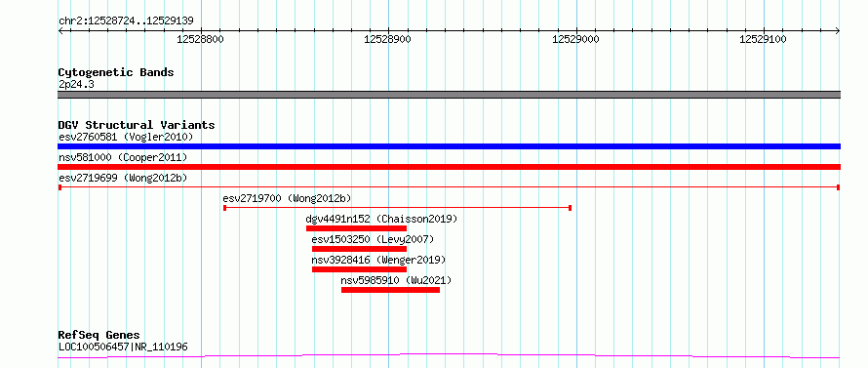Viewport: 868px width, 368px height.
Task: Click gene label LOC100506457|NR_110196
Action: (123, 348)
